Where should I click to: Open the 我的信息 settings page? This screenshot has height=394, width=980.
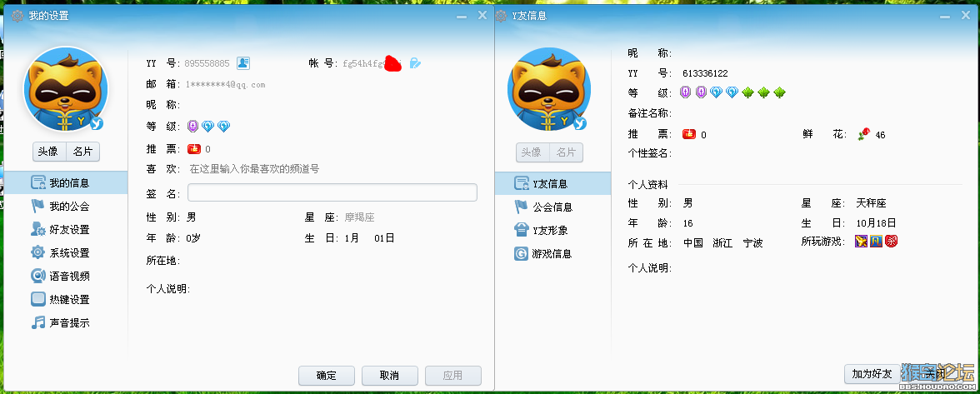(x=66, y=183)
